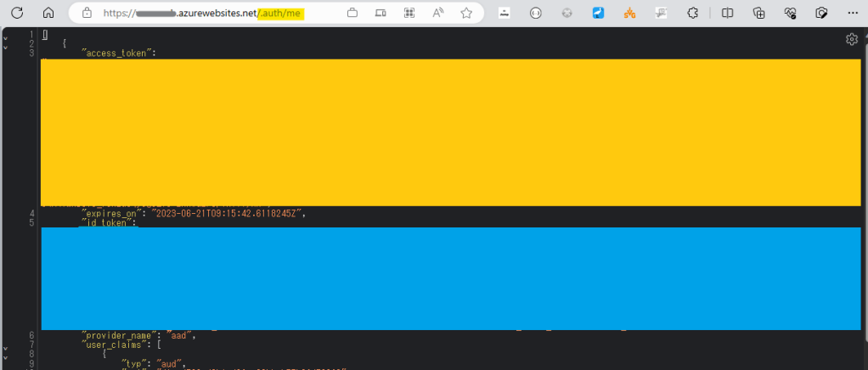868x370 pixels.
Task: Open JSON viewer settings gear
Action: coord(852,39)
